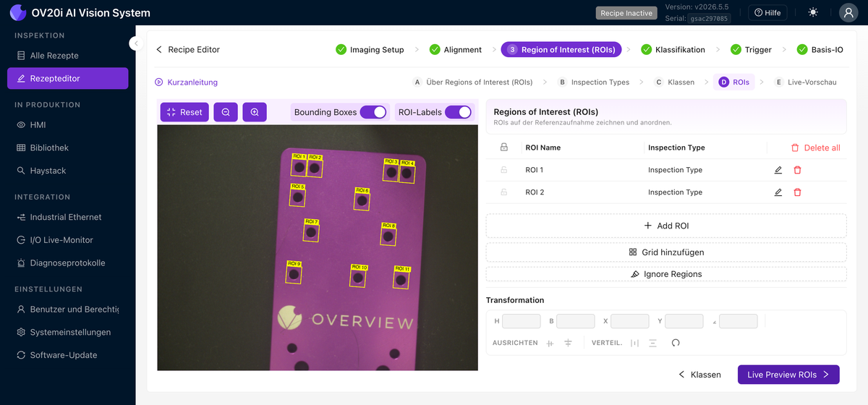Screen dimensions: 868x405
Task: Open sub-step C Klassen
Action: tap(674, 82)
